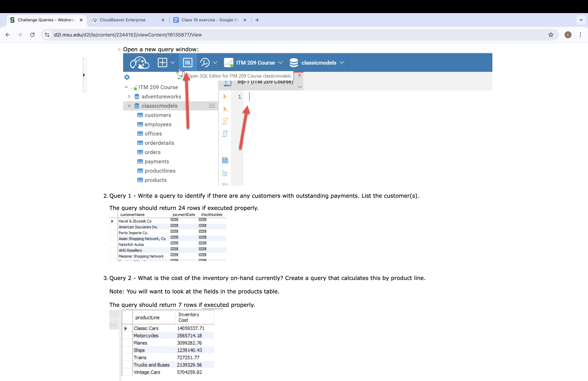Open the ITM 209 Course connection dropdown
This screenshot has width=588, height=381.
tap(281, 62)
